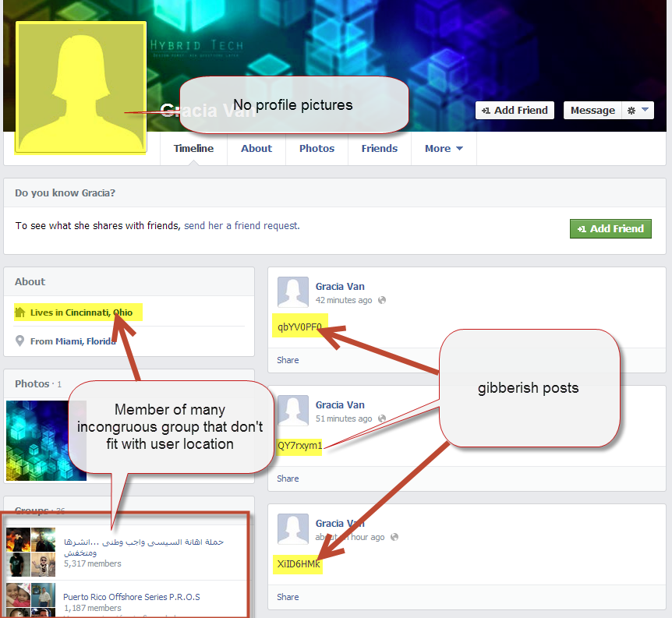Follow the 'send her a friend request' link

pyautogui.click(x=242, y=226)
